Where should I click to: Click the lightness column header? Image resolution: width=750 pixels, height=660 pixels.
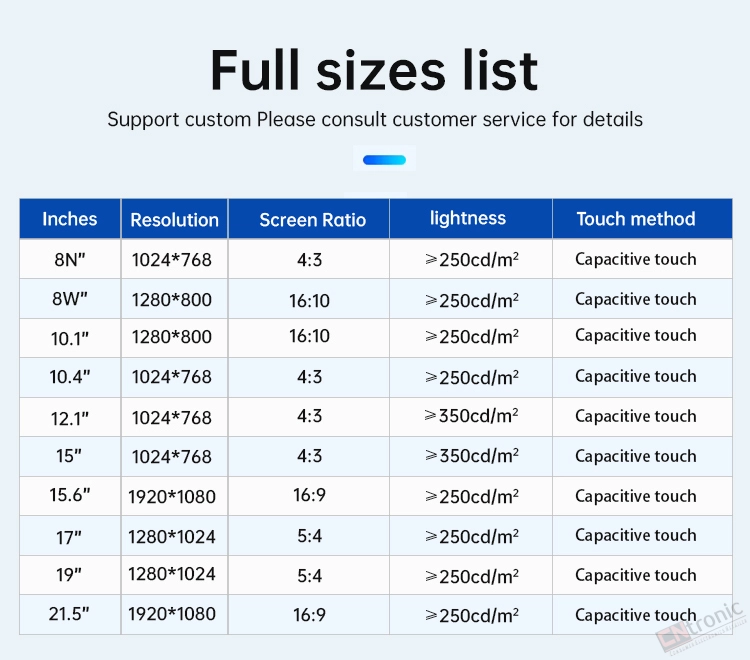[x=468, y=218]
